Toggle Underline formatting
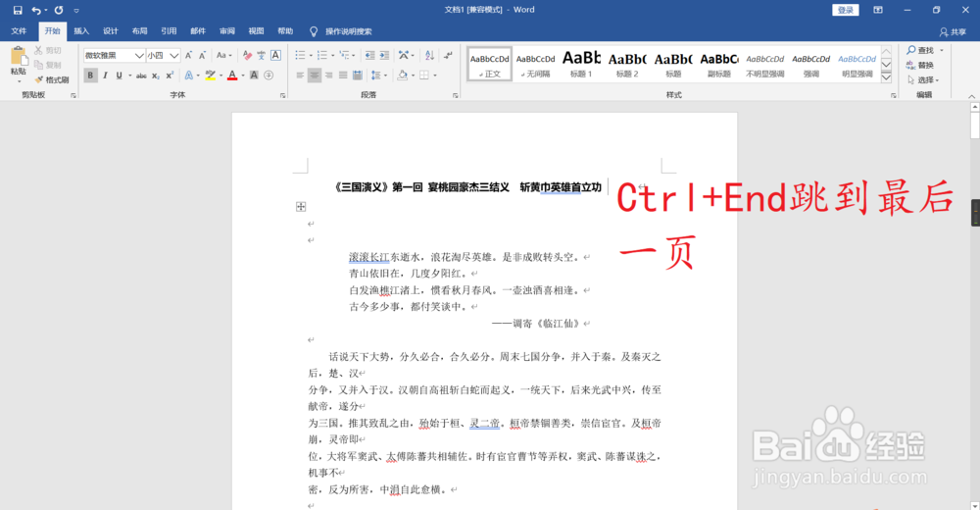The height and width of the screenshot is (510, 980). [119, 76]
